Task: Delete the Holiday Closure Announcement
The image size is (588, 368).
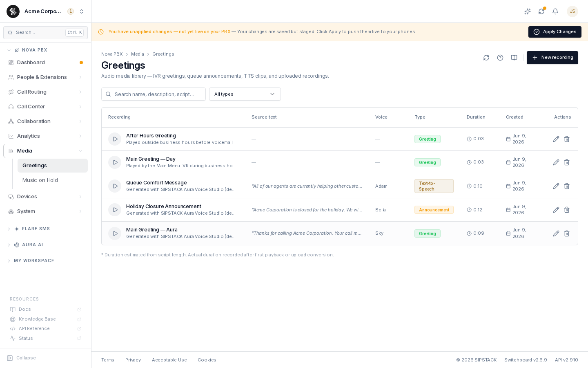Action: point(567,210)
